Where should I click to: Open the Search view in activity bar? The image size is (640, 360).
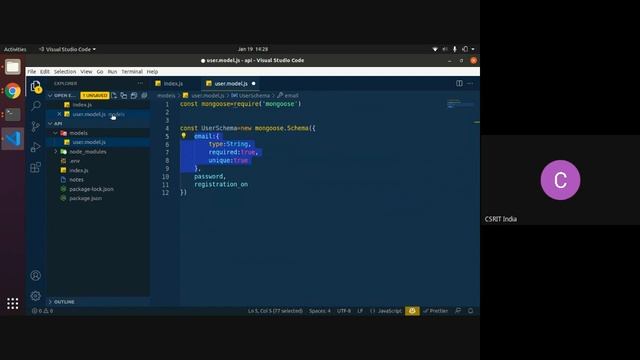click(36, 106)
